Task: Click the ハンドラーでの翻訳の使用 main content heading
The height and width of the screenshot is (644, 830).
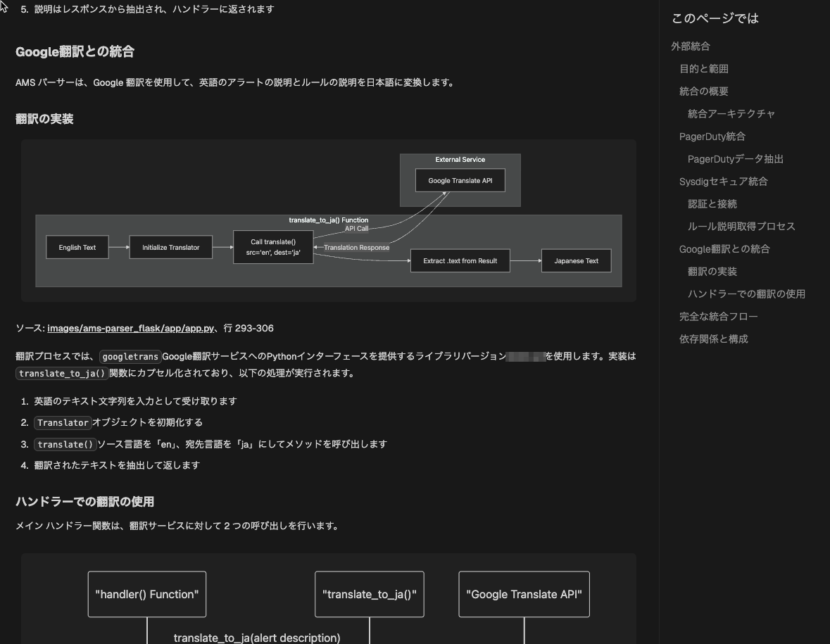Action: [x=84, y=502]
